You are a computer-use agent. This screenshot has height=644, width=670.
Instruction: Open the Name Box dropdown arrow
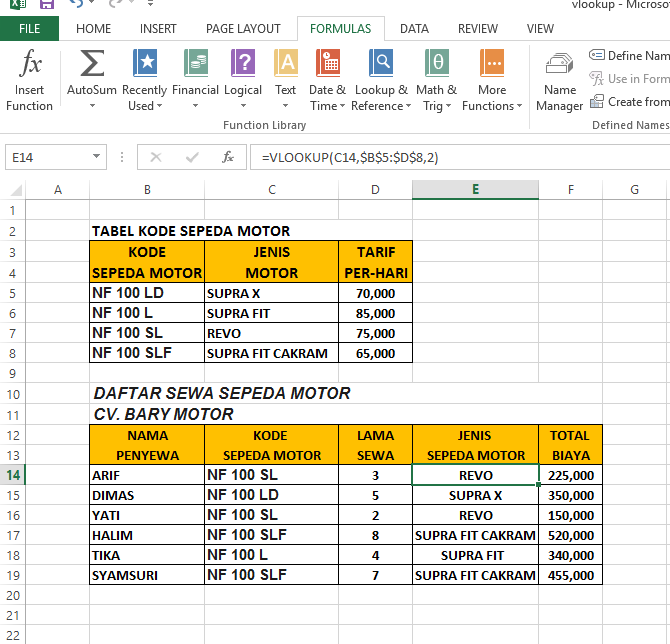(97, 156)
